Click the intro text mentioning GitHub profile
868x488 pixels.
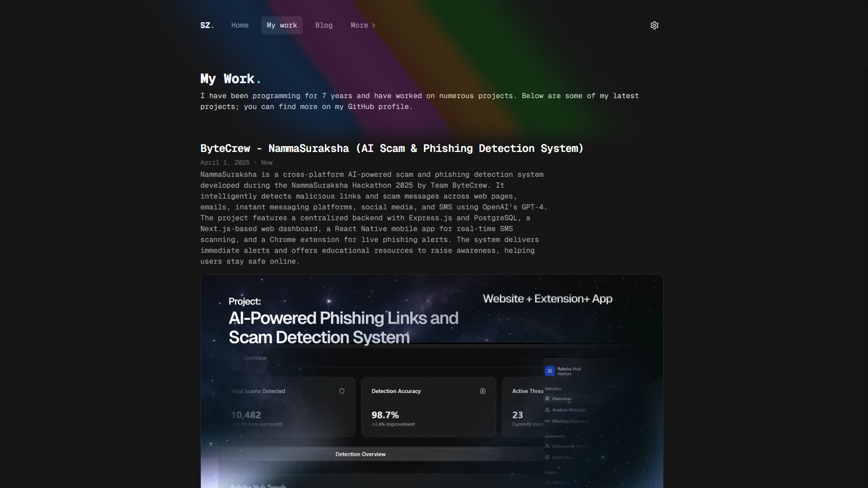[419, 101]
